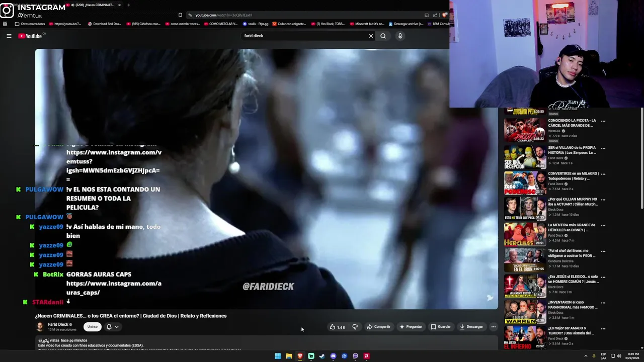Open options menu for 'CILLIAN MURPHY' video

pos(603,200)
